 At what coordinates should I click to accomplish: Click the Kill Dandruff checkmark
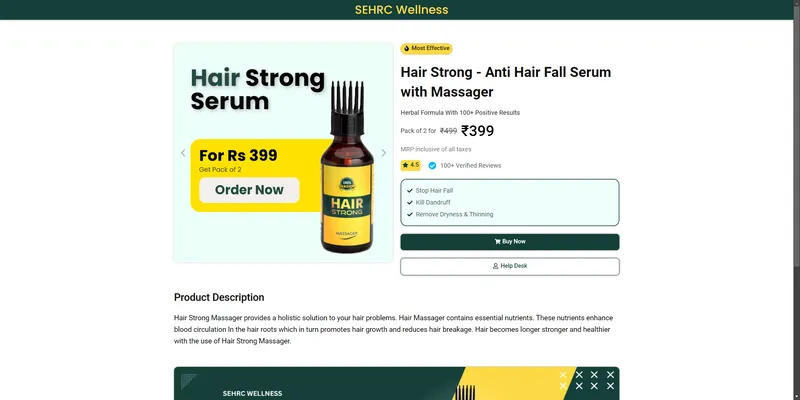click(410, 203)
